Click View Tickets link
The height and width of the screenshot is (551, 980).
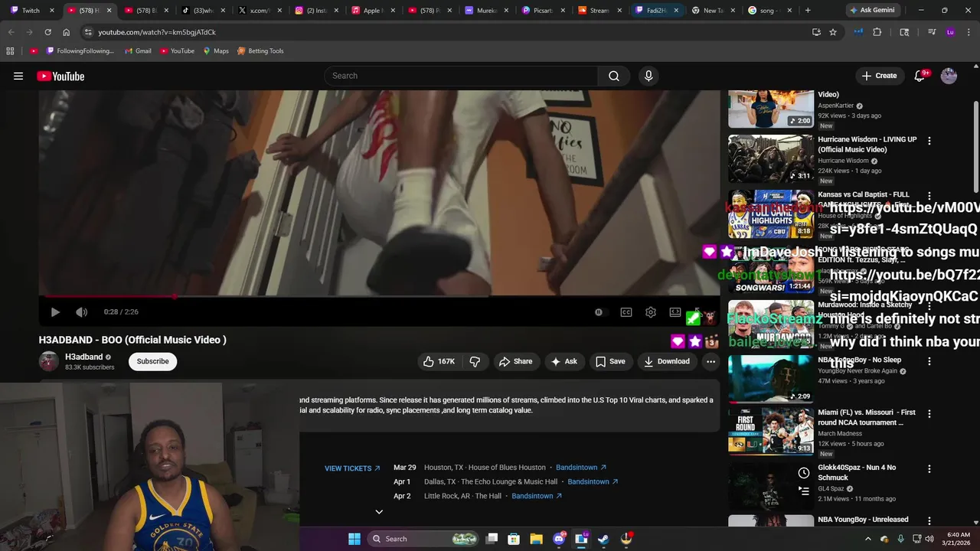coord(352,468)
